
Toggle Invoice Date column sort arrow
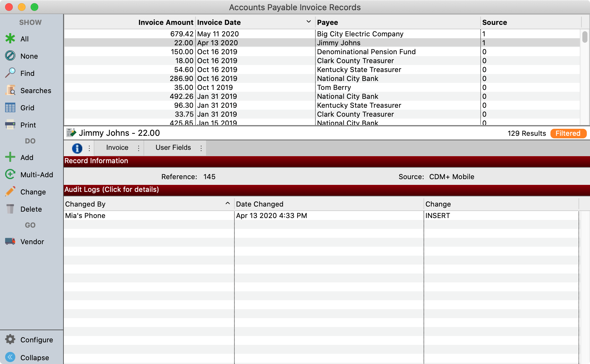[x=308, y=22]
